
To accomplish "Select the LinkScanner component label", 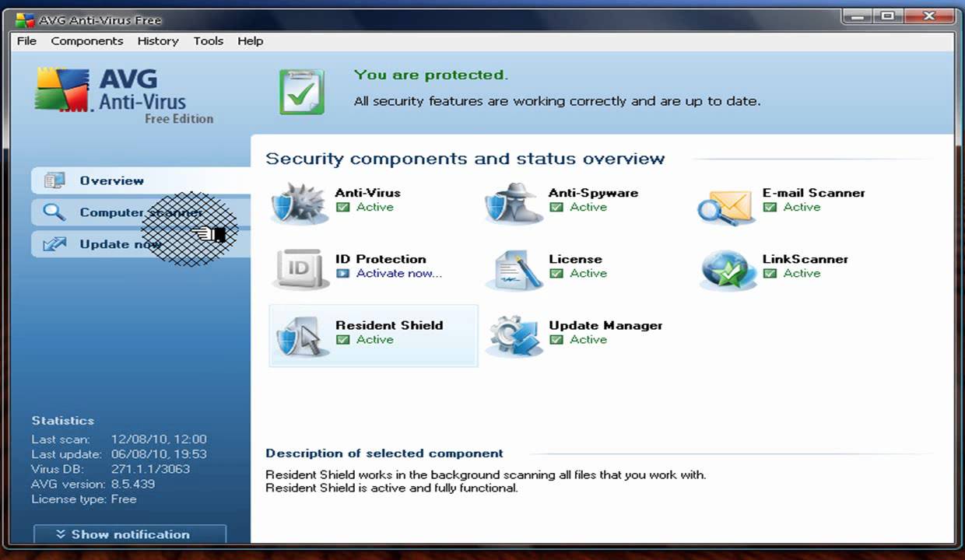I will (805, 259).
